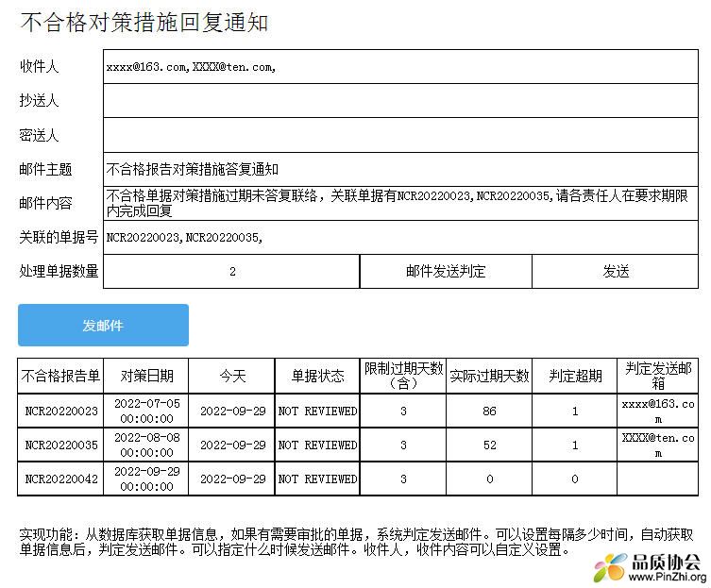Image resolution: width=711 pixels, height=588 pixels.
Task: Click the 邮件主题 subject field
Action: [x=400, y=169]
